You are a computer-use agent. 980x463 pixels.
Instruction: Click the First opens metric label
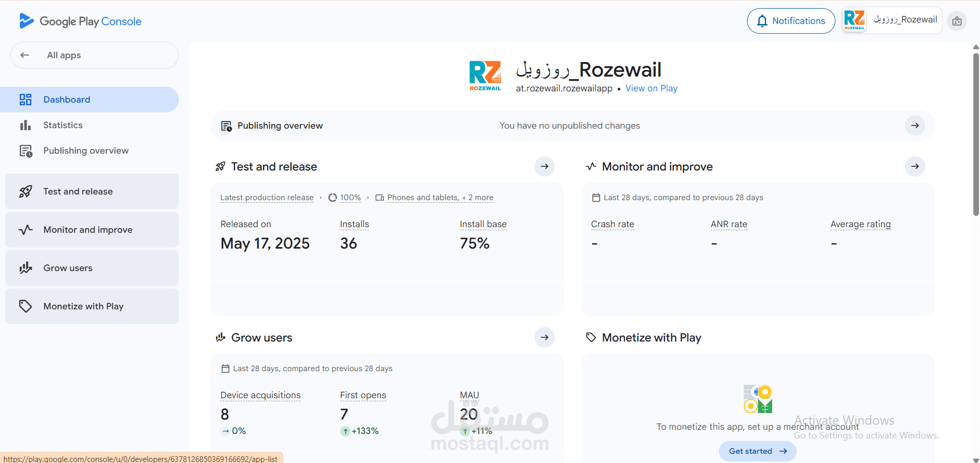click(x=363, y=395)
